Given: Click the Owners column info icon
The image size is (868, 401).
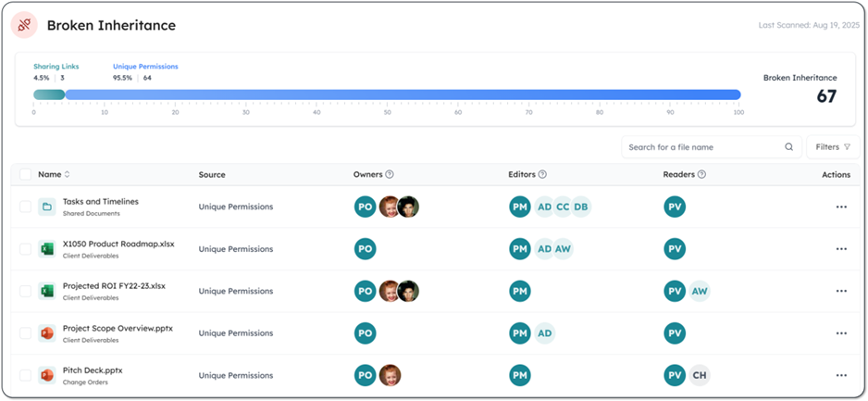Looking at the screenshot, I should [x=390, y=174].
